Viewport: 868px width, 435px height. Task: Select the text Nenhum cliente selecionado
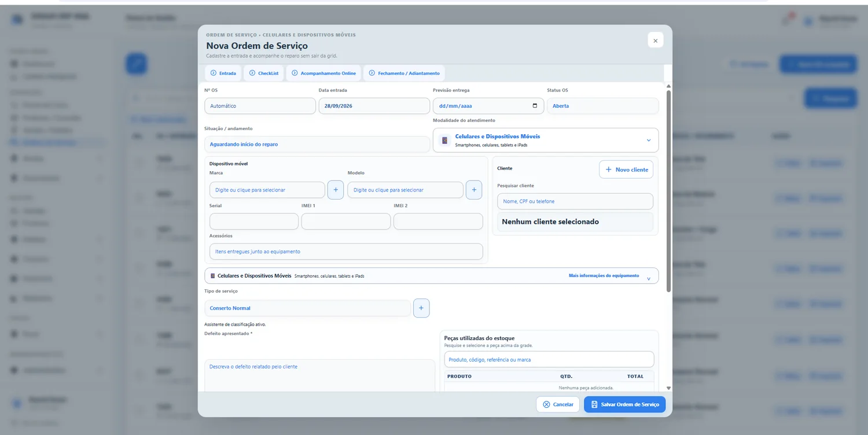coord(550,222)
